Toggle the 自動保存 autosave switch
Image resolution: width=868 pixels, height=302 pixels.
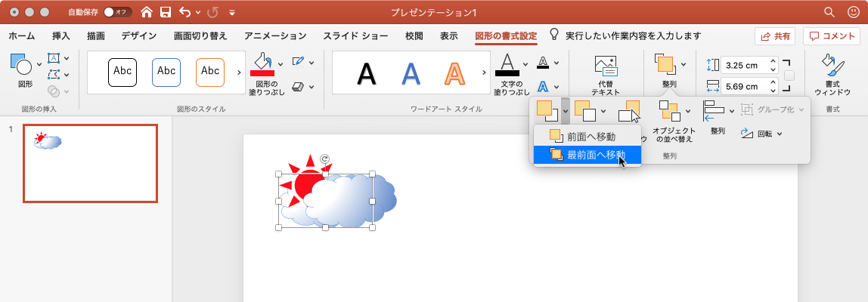[x=118, y=11]
